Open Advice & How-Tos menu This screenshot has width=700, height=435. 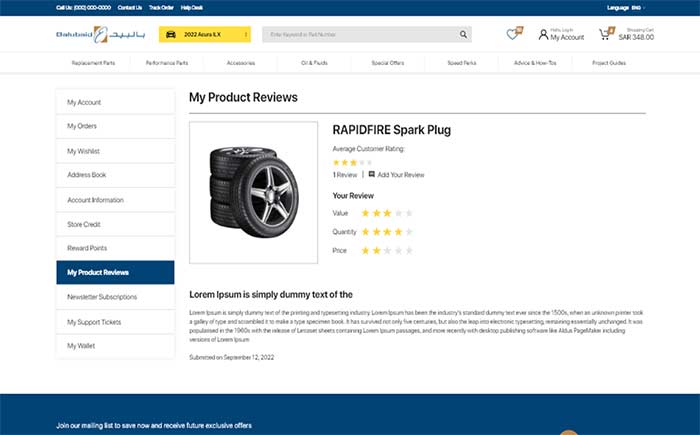click(x=535, y=63)
